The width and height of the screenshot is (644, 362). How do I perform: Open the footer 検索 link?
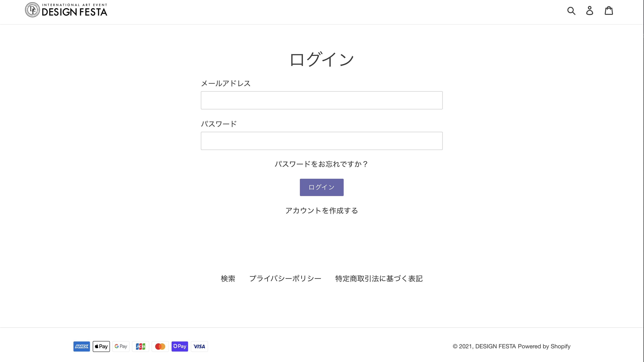(228, 279)
